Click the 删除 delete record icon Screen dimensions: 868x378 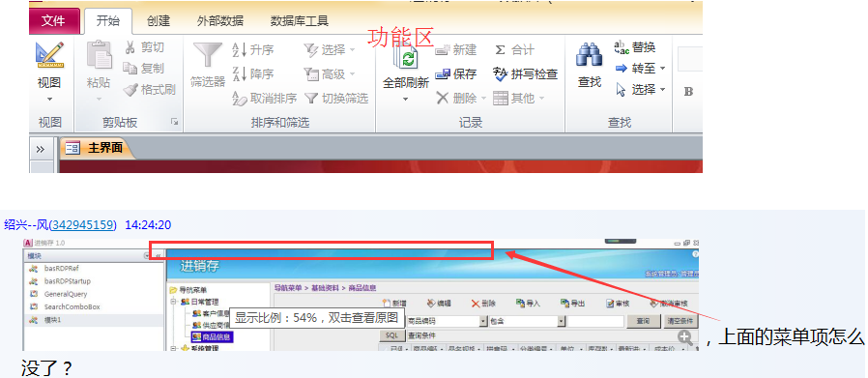443,98
